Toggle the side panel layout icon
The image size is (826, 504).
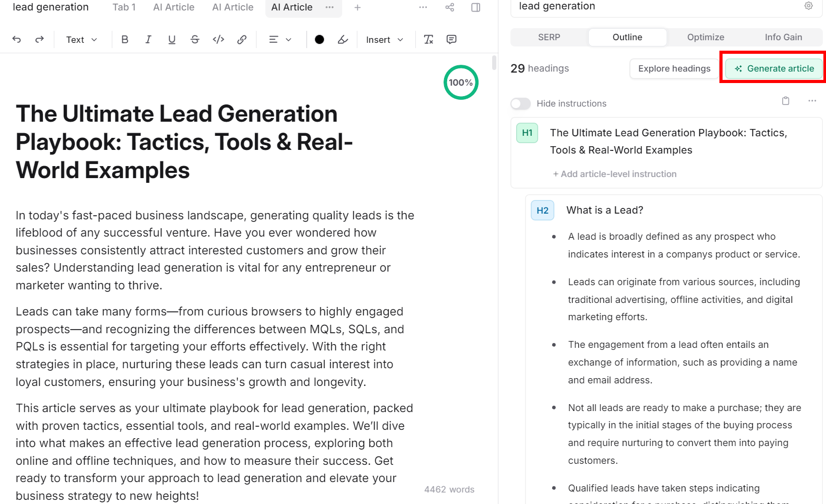476,7
